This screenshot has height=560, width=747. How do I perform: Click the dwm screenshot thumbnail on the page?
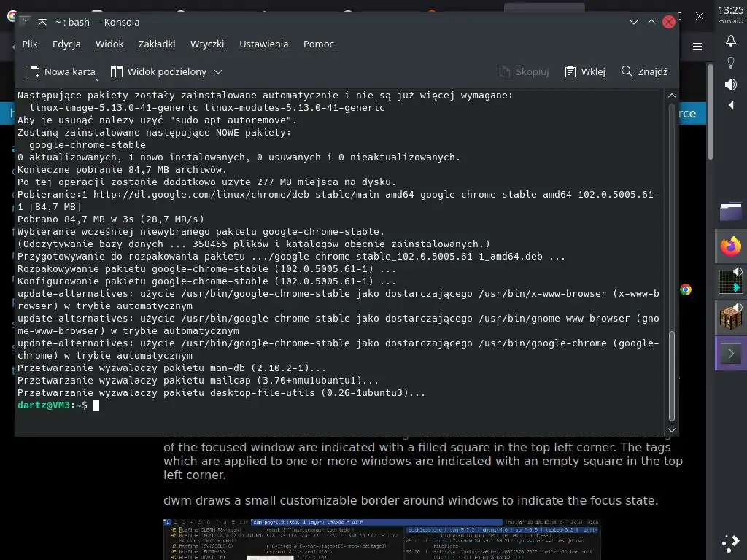[x=382, y=540]
